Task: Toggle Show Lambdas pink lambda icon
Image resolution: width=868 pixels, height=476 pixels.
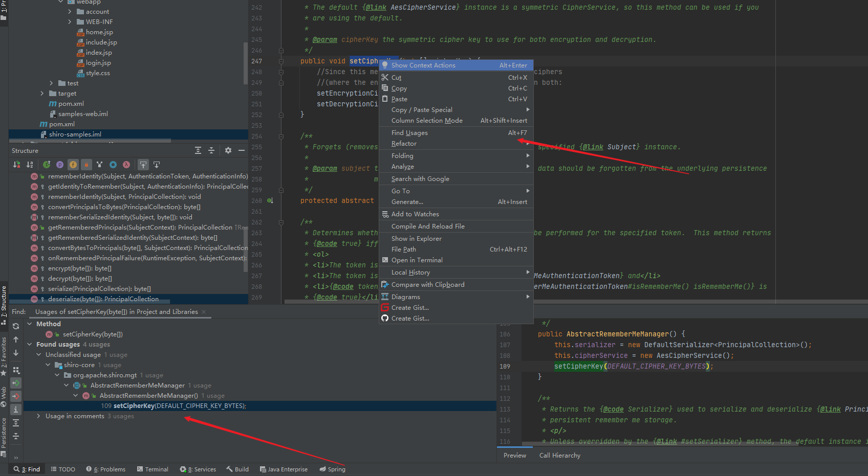Action: pyautogui.click(x=126, y=165)
